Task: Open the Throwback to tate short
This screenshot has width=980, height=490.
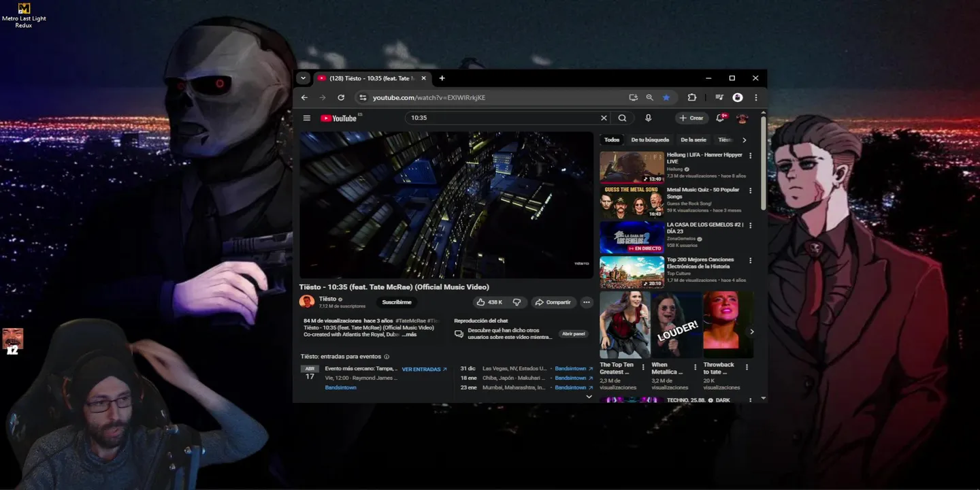Action: [728, 325]
